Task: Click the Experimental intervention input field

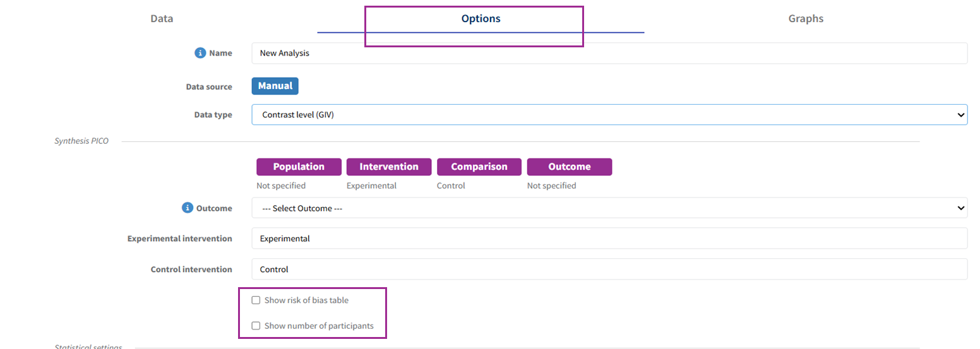Action: click(609, 239)
